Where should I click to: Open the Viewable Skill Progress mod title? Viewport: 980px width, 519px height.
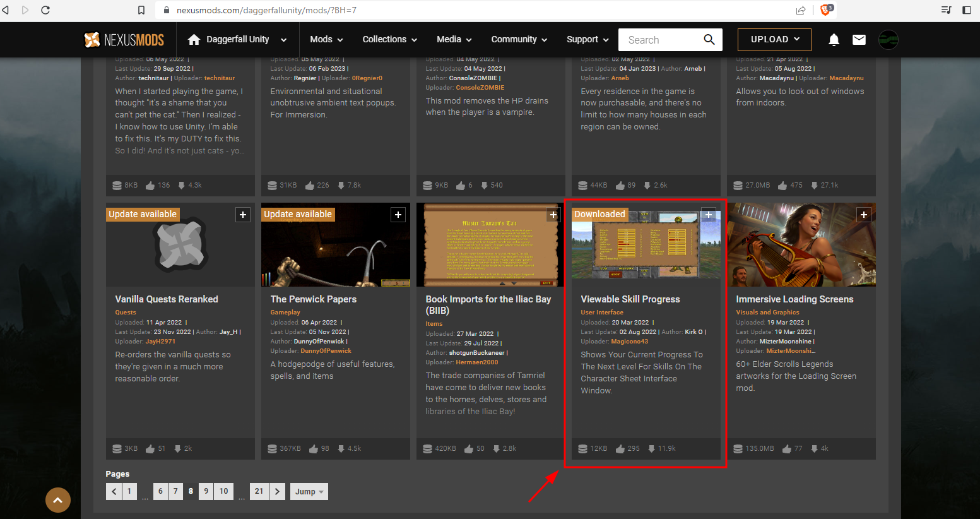click(630, 299)
